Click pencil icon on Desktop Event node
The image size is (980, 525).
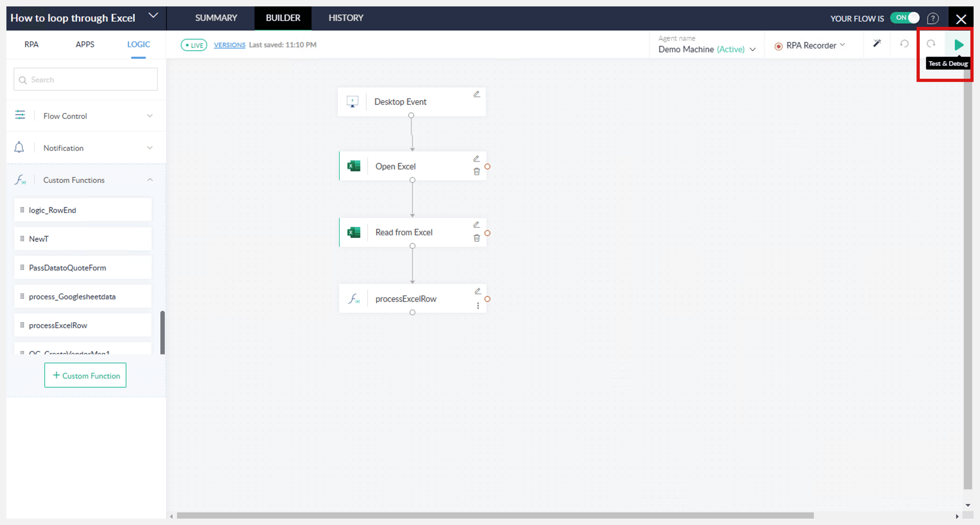pyautogui.click(x=476, y=94)
